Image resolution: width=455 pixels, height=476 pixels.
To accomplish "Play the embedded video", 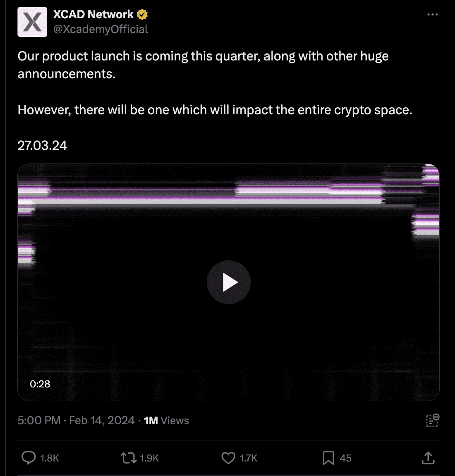I will click(228, 282).
